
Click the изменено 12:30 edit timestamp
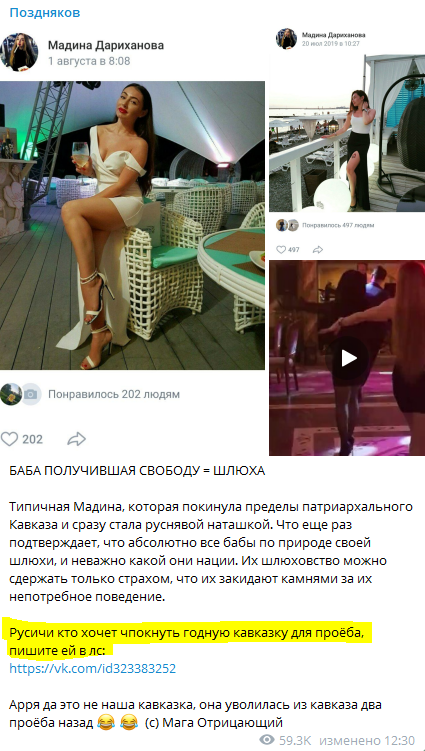coord(367,739)
